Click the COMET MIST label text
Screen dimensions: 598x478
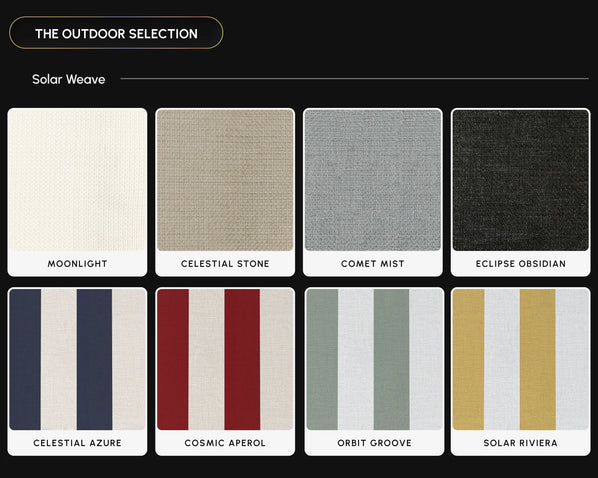tap(373, 264)
